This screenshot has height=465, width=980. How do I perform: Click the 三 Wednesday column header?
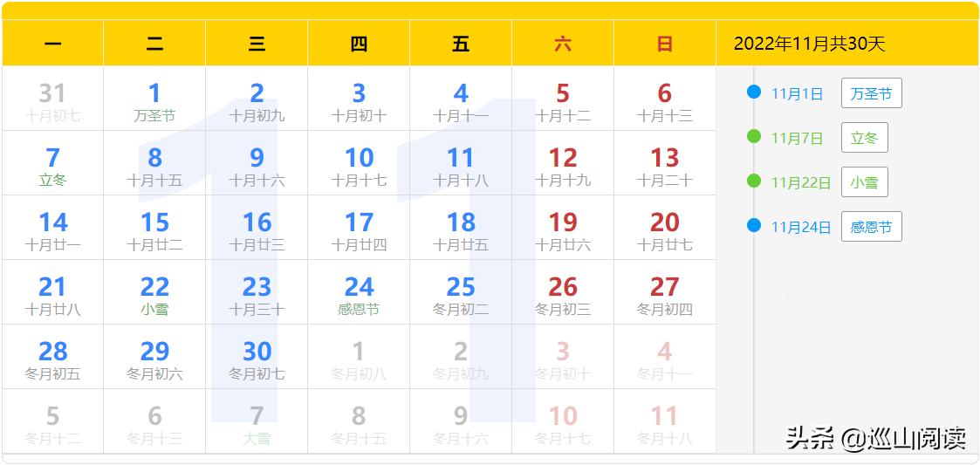pos(257,43)
